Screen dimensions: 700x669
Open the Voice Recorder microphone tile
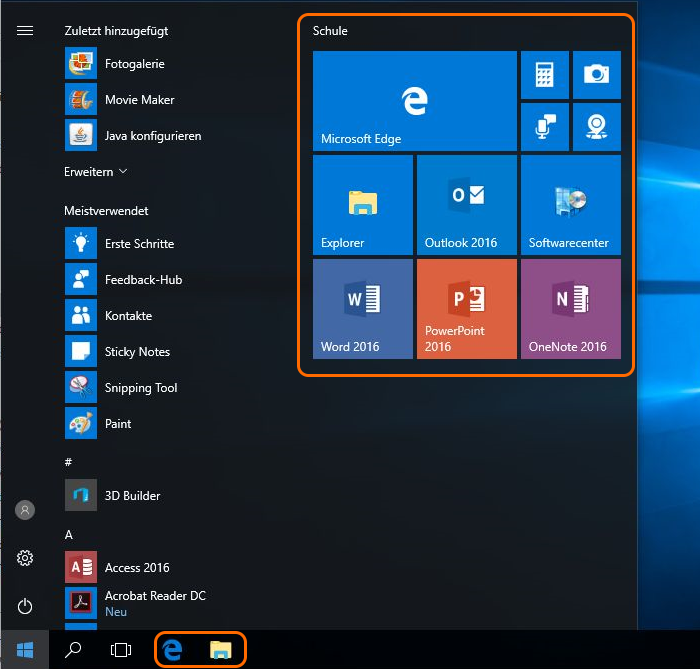pos(544,126)
